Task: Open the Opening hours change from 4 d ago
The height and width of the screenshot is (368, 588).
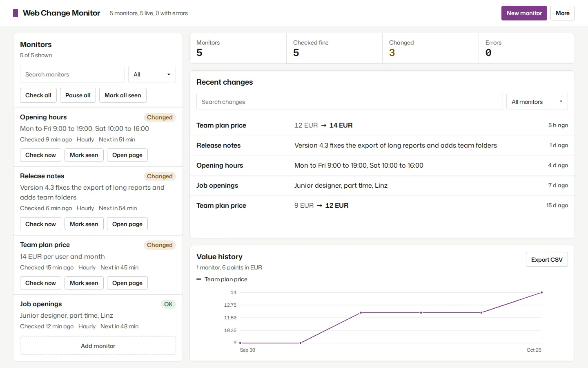Action: tap(382, 165)
